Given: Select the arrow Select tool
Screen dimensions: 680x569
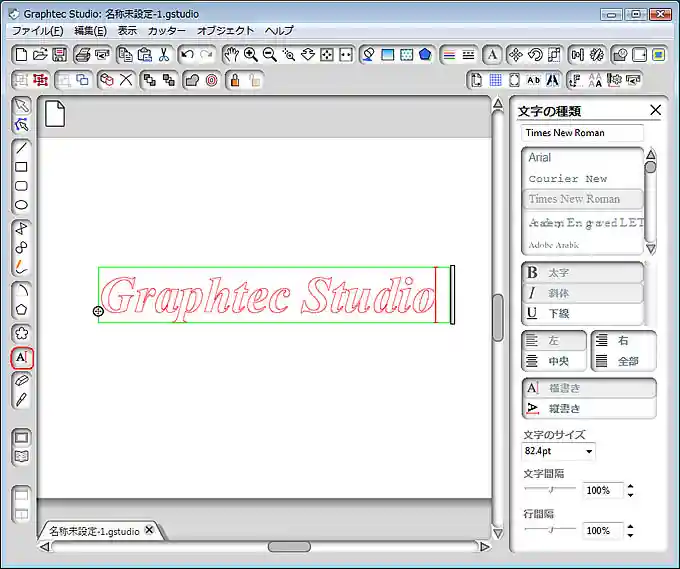Looking at the screenshot, I should pos(21,105).
